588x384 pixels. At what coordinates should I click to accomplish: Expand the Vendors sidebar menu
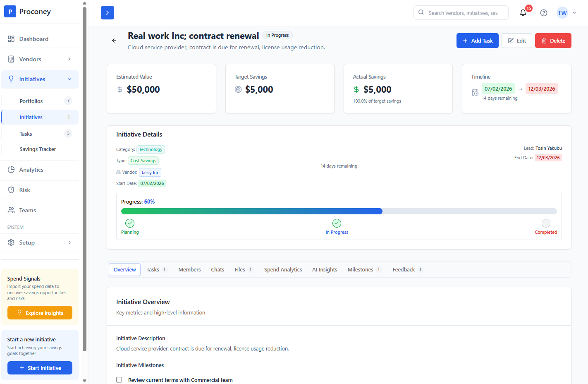tap(40, 59)
